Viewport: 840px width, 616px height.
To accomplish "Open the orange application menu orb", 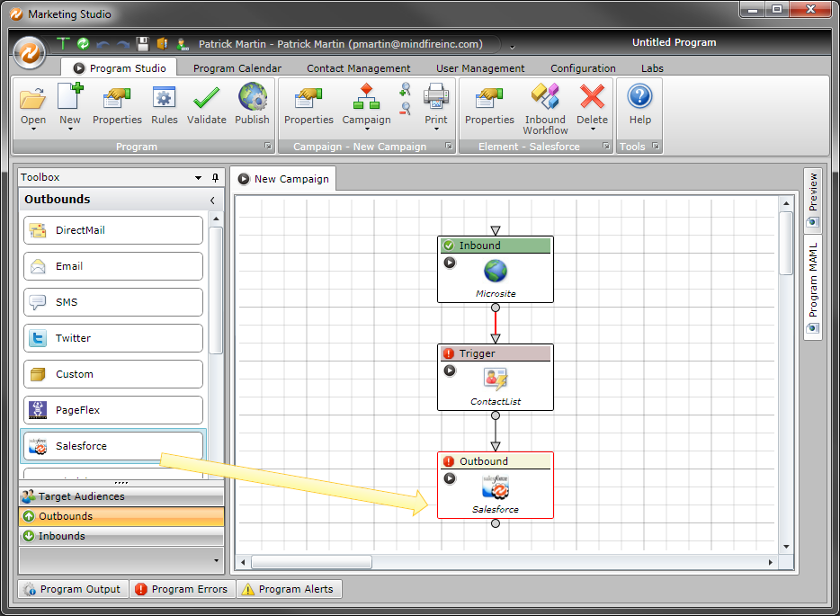I will 29,52.
